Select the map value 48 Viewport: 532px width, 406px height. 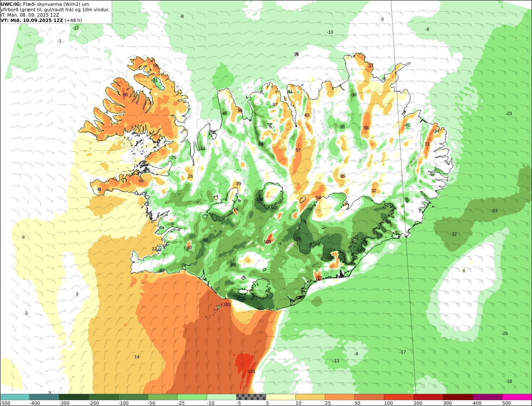tap(141, 181)
